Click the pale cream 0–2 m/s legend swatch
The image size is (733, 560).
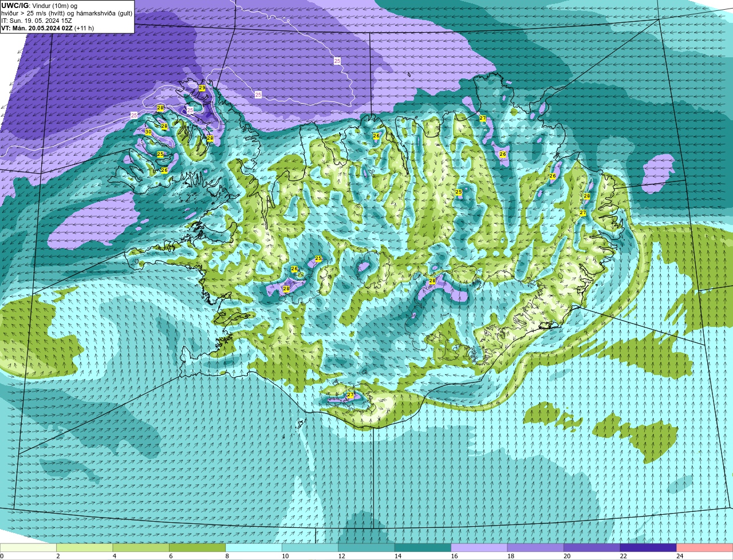click(29, 547)
